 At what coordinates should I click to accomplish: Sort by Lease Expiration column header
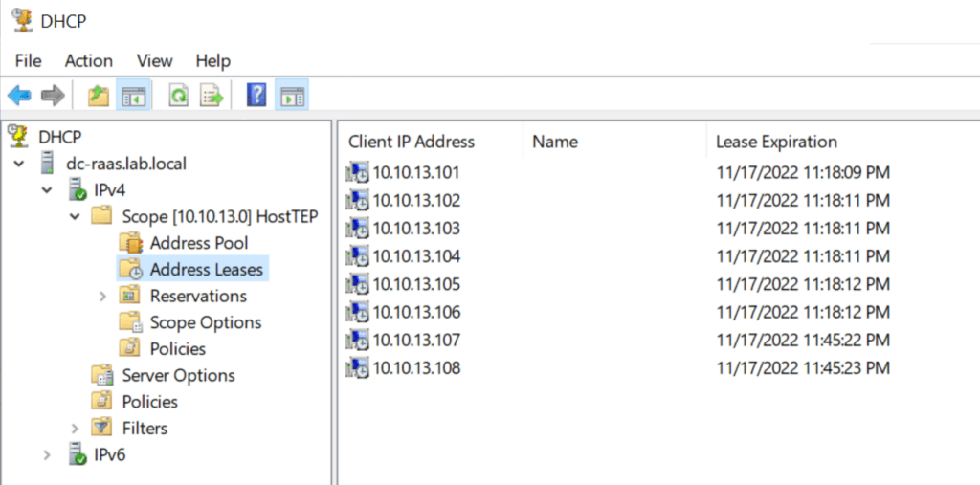776,142
